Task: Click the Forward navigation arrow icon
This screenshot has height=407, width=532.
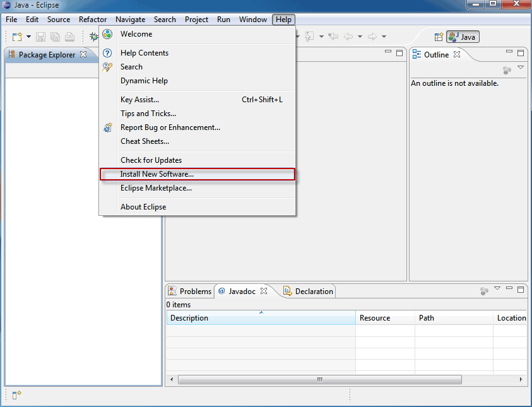Action: coord(372,37)
